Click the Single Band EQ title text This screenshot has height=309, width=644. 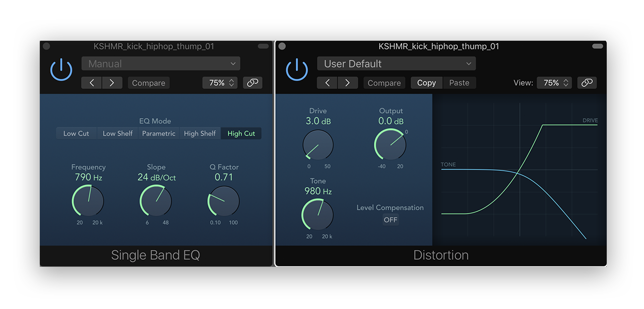tap(155, 255)
